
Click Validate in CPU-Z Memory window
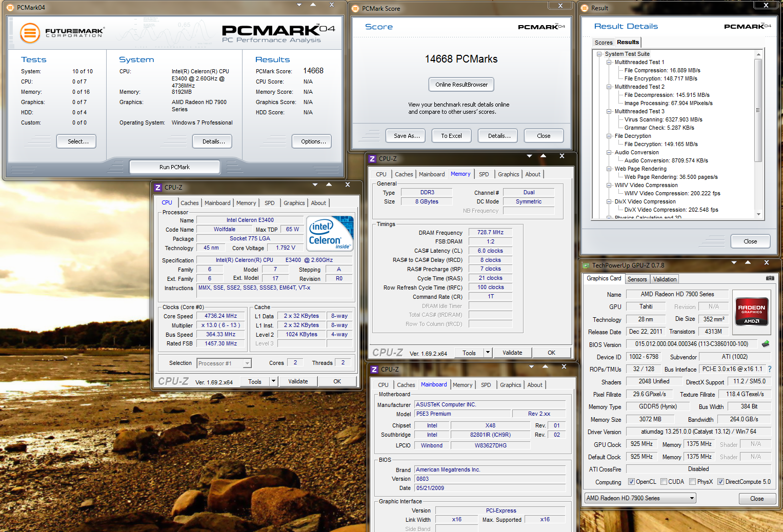[512, 353]
